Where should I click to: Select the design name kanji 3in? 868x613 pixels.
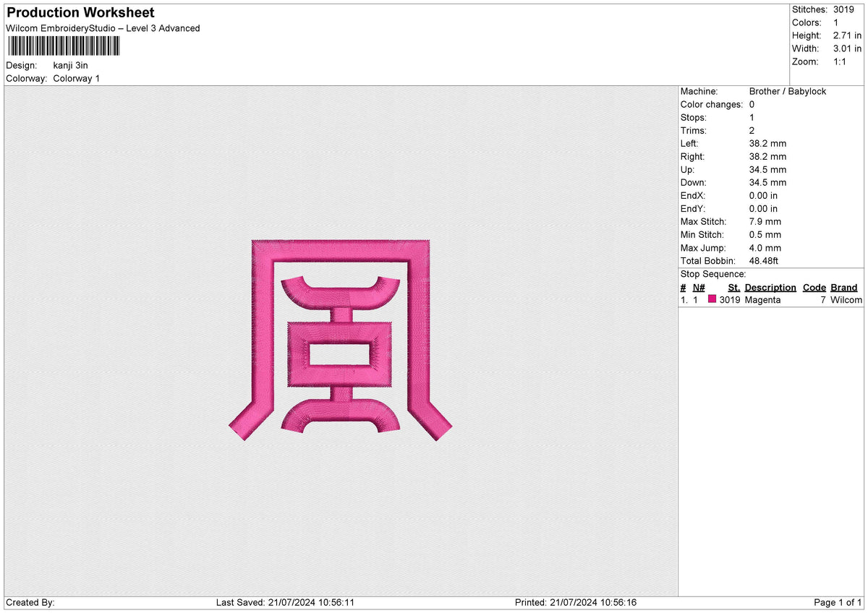71,66
